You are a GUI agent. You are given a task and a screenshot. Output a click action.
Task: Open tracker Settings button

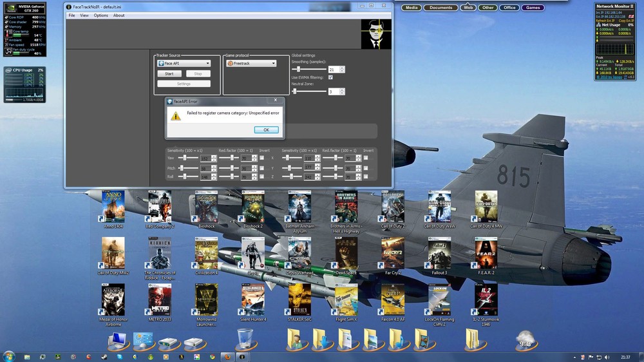point(184,84)
